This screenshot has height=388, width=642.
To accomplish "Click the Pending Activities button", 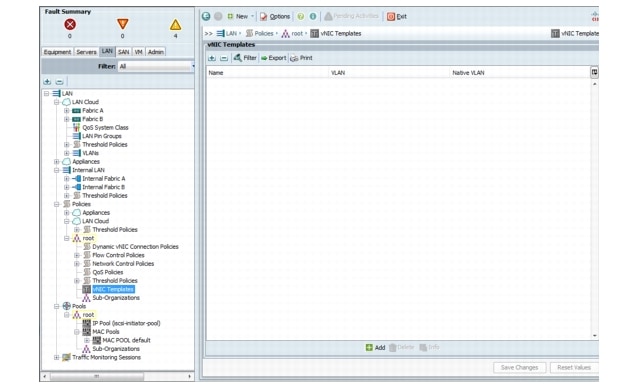I will 351,16.
